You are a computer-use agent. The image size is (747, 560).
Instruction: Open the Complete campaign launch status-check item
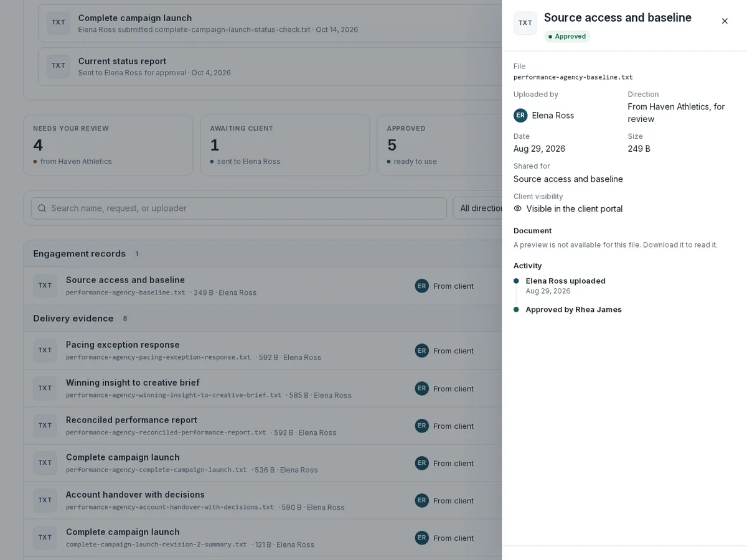click(270, 24)
